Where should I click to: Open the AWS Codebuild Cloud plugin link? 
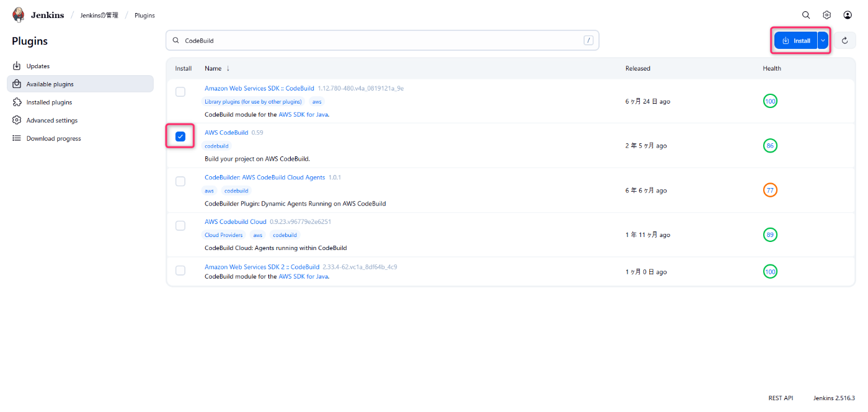236,222
